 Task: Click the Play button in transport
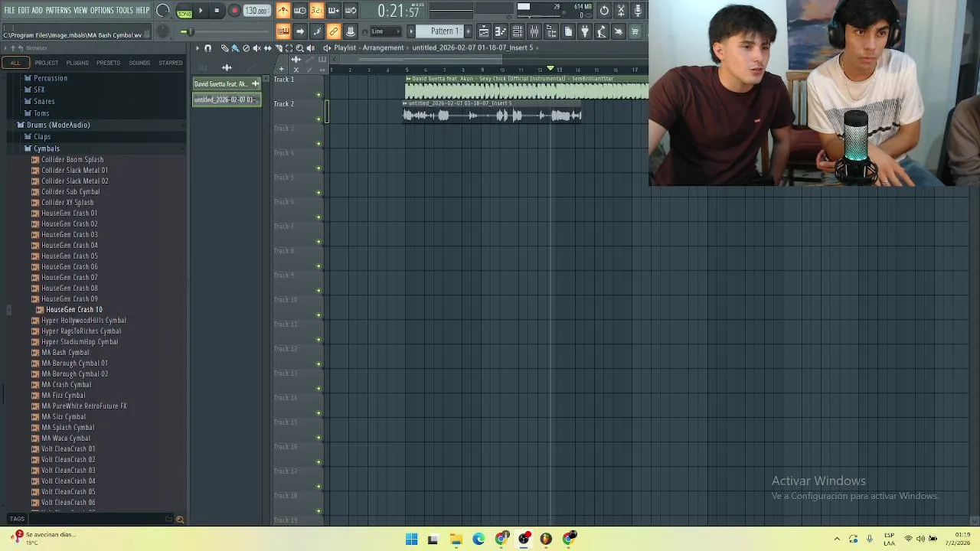coord(201,11)
